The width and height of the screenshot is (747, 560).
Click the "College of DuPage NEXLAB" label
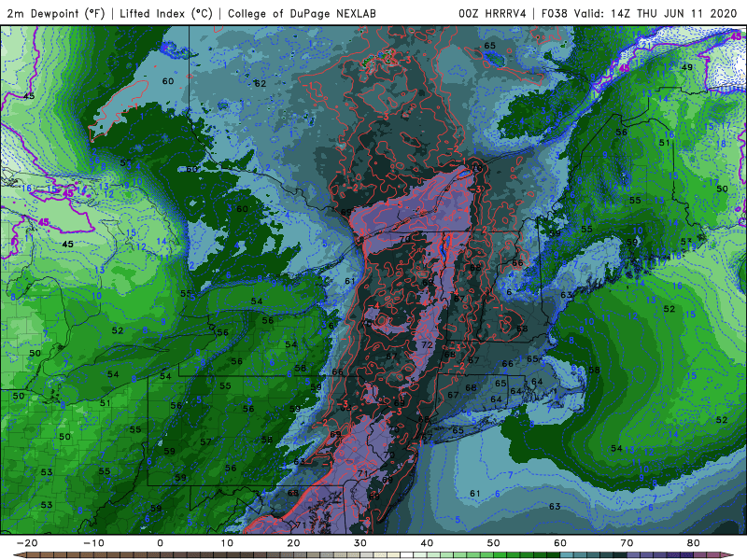click(302, 13)
